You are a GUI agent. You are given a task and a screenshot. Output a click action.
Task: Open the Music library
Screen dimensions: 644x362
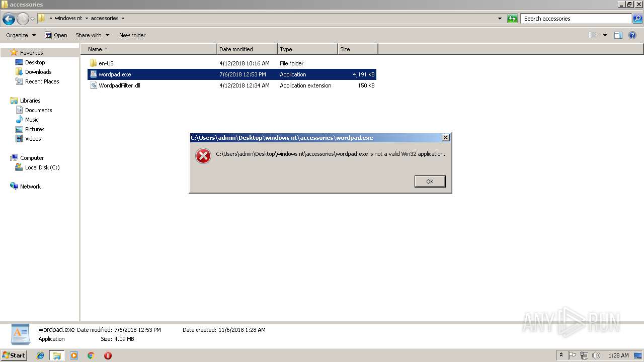tap(32, 120)
